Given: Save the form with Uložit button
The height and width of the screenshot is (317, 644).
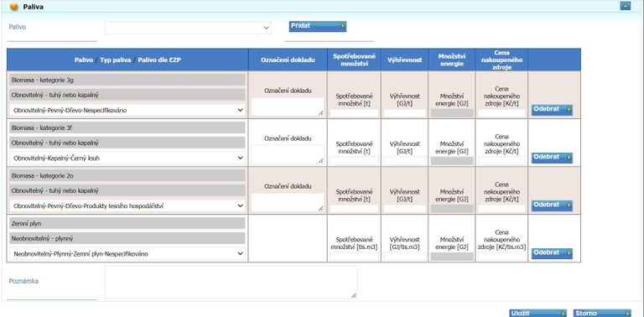Looking at the screenshot, I should (x=538, y=314).
